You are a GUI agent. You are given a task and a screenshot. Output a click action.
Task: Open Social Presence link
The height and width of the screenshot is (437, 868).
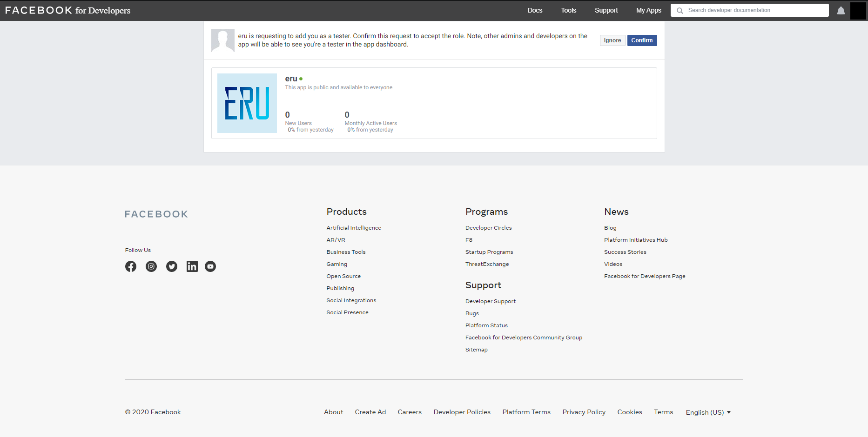click(347, 312)
